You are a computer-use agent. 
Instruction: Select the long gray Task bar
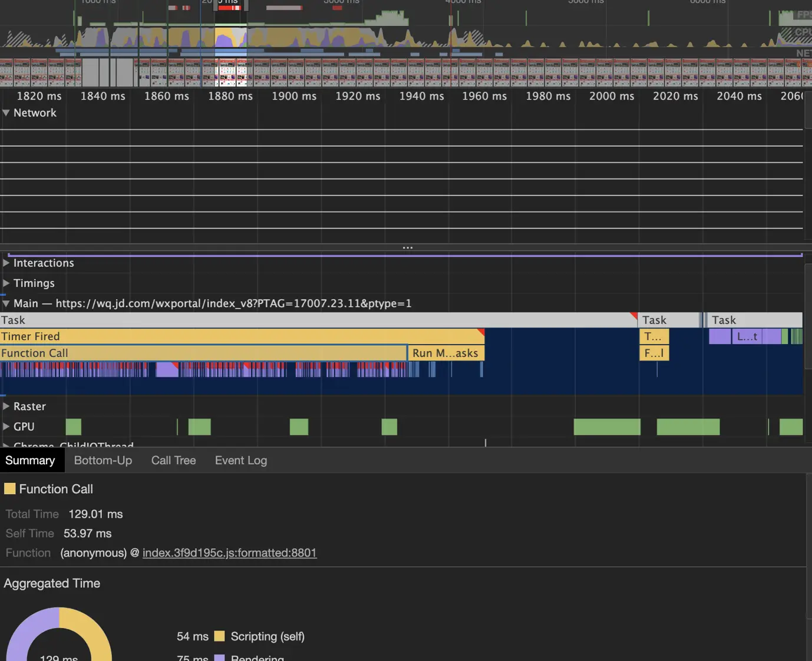tap(319, 320)
